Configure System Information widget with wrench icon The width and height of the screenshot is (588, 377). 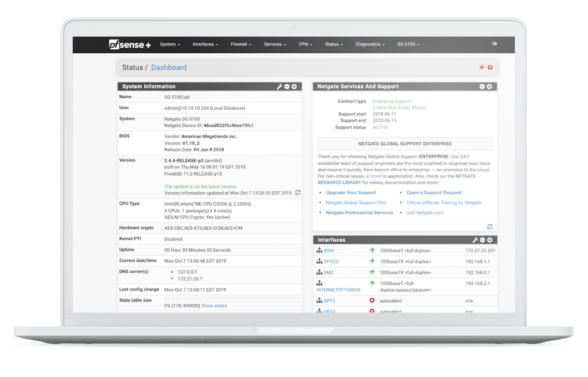pyautogui.click(x=280, y=86)
